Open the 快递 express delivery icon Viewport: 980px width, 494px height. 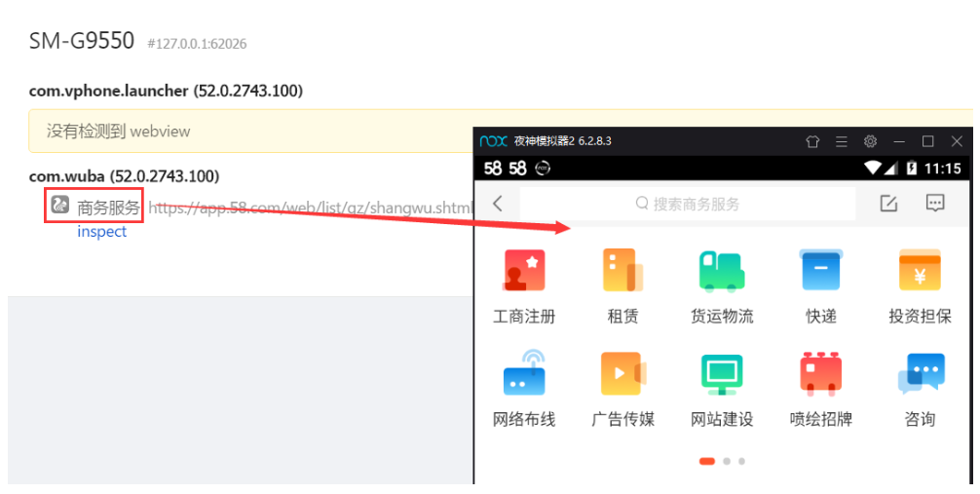[x=820, y=270]
